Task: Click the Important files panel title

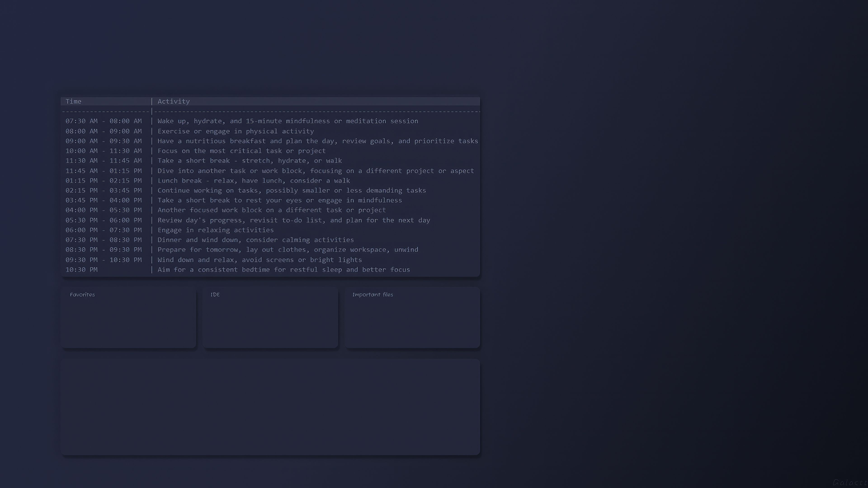Action: pos(373,295)
